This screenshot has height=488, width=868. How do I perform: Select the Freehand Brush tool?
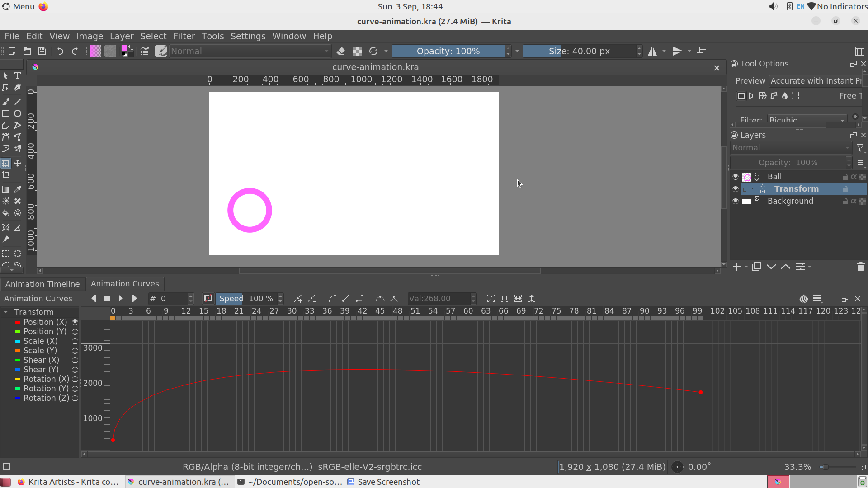[6, 102]
